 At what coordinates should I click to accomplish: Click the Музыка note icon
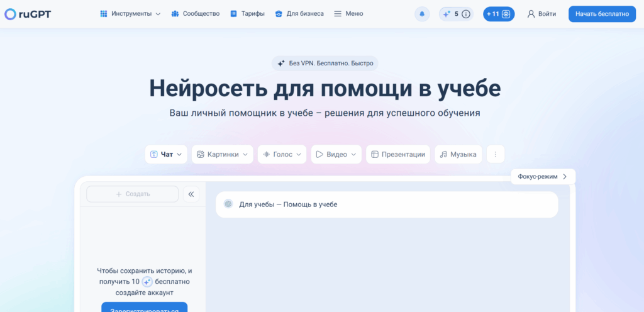[x=443, y=154]
